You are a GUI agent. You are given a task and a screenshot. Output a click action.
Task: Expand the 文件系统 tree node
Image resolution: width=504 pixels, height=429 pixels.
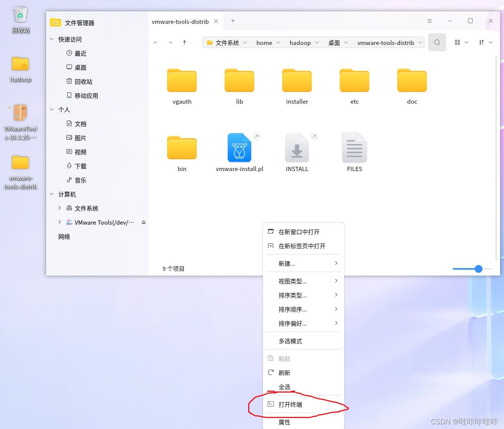coord(59,208)
